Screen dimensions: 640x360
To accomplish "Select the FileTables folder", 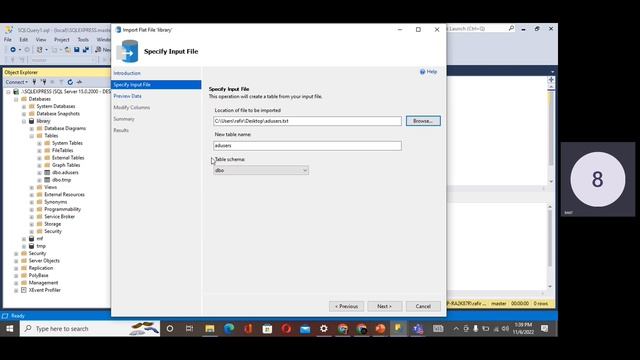I will tap(62, 151).
